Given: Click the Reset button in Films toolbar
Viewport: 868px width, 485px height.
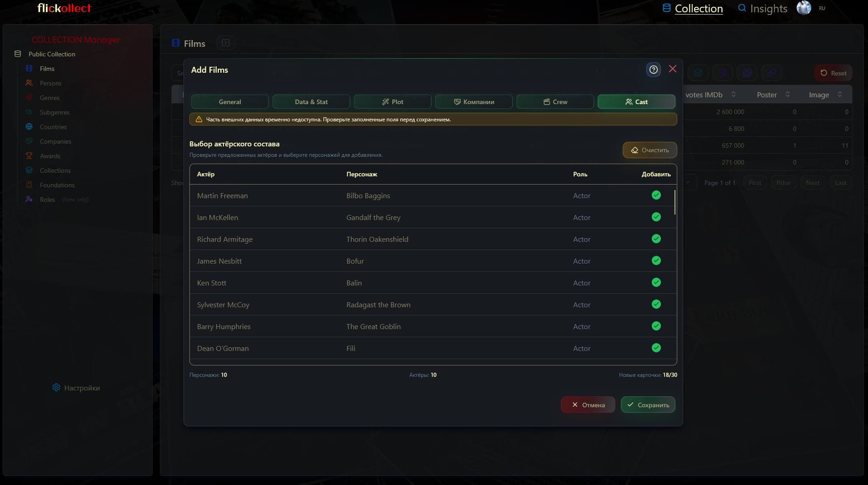Looking at the screenshot, I should coord(833,73).
